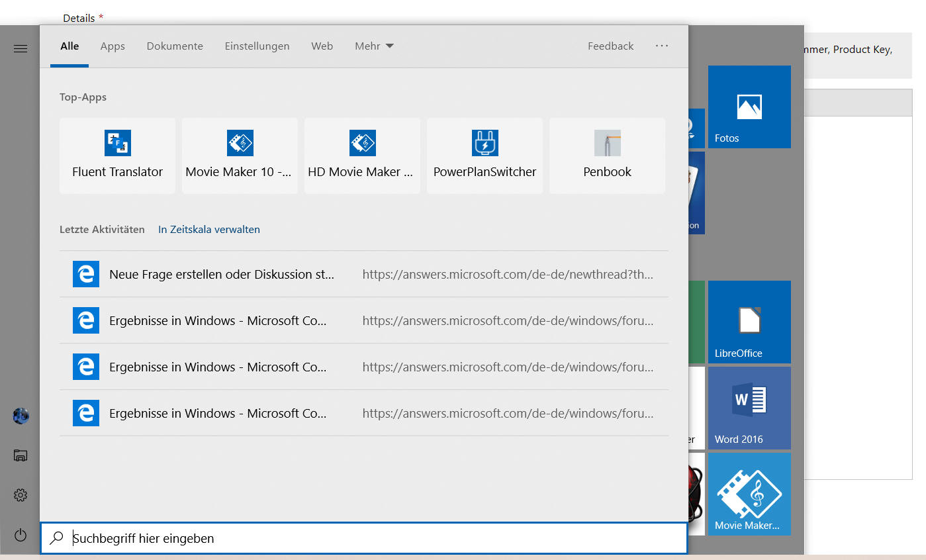Open the Movie Maker tile in Start
Screen dimensions: 926x560
[749, 494]
